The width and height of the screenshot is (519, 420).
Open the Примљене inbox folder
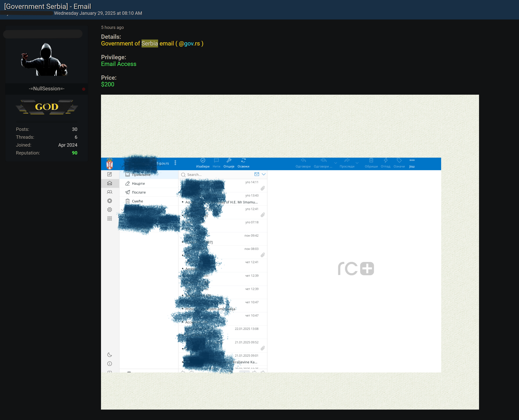coord(149,174)
